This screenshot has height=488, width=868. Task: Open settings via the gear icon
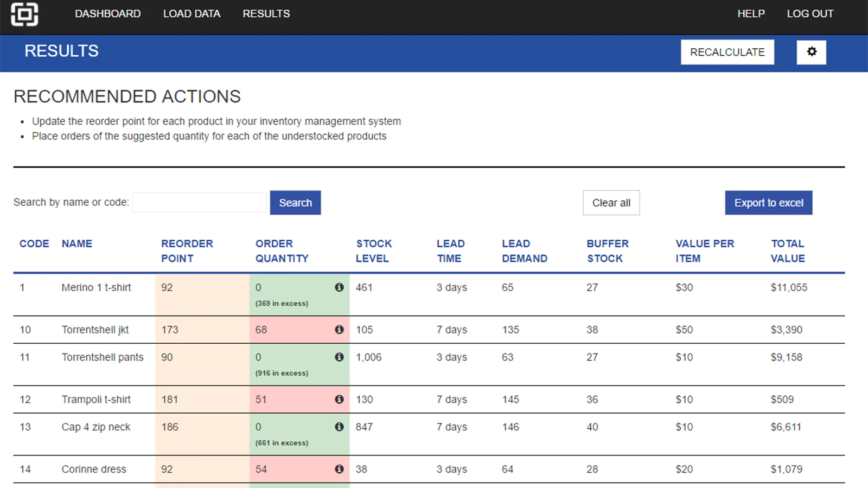pyautogui.click(x=811, y=52)
